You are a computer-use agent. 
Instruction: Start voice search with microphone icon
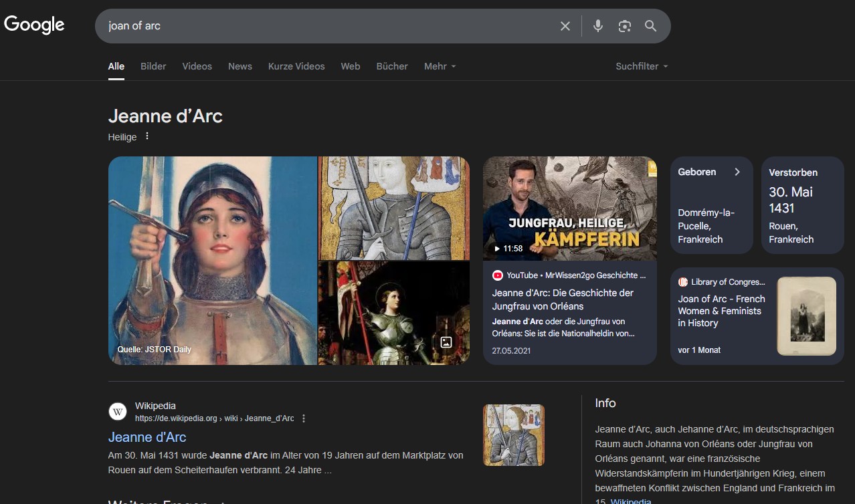(x=598, y=26)
